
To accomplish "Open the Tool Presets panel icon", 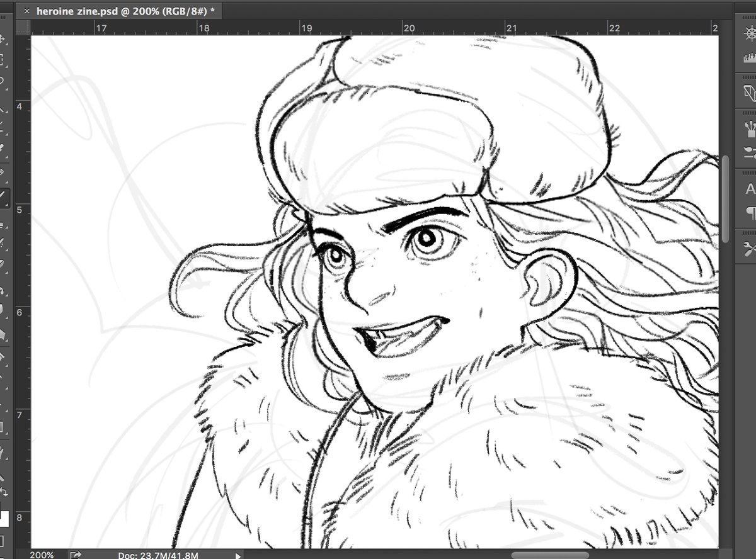I will pos(750,247).
